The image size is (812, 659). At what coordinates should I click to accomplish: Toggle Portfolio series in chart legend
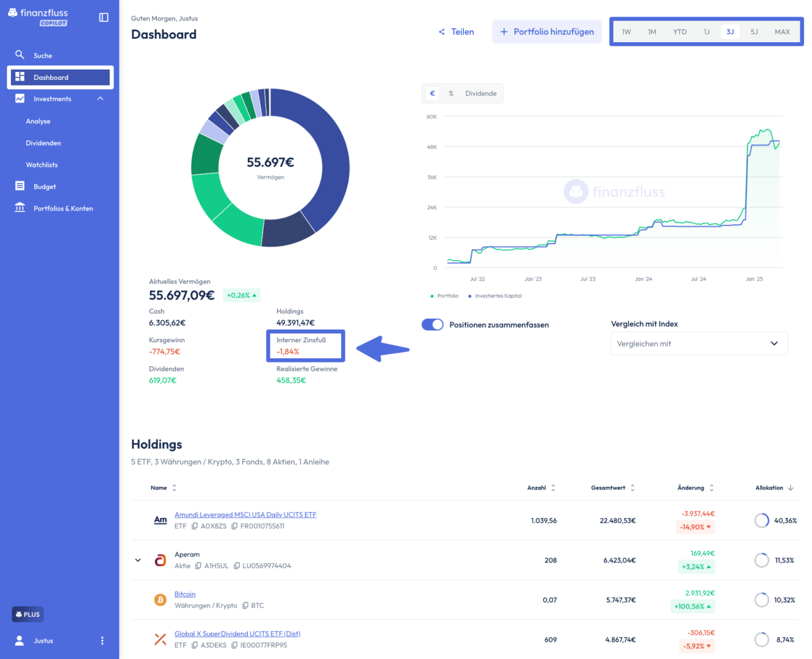coord(444,296)
